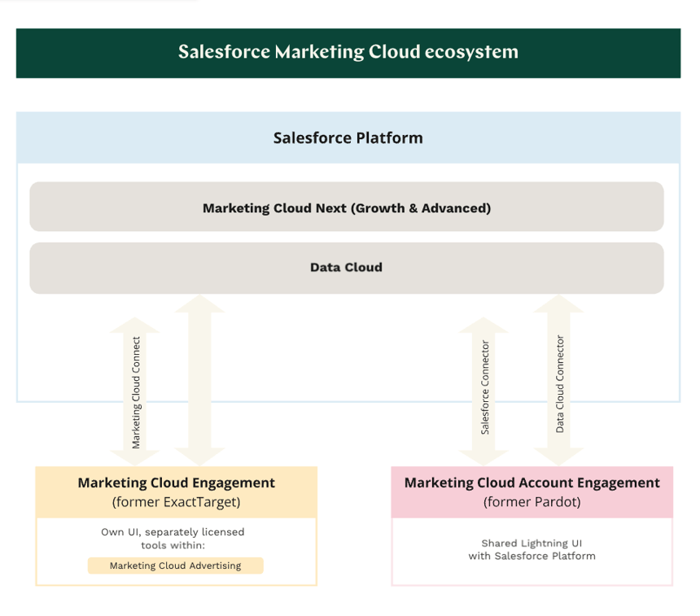
Task: Select the Marketing Cloud Engagement heading
Action: [176, 483]
